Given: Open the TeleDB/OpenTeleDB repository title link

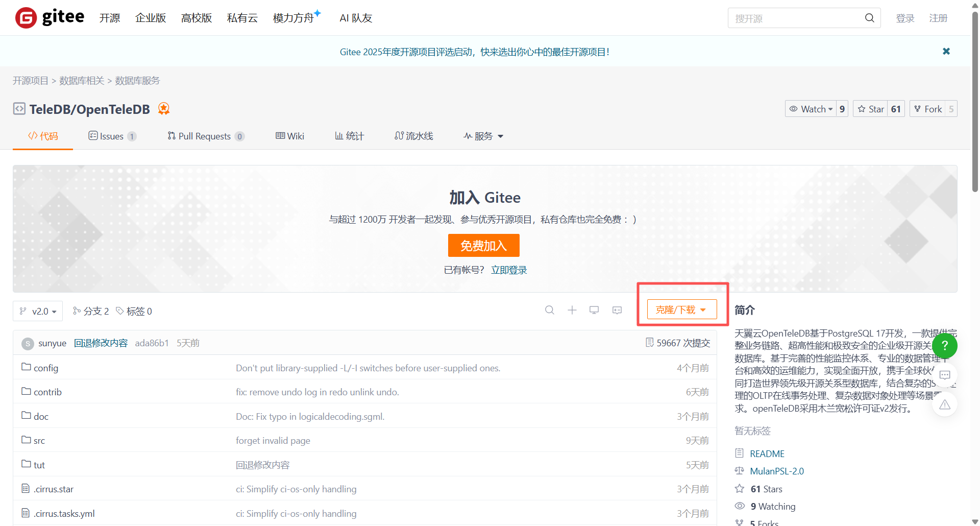Looking at the screenshot, I should click(x=90, y=109).
